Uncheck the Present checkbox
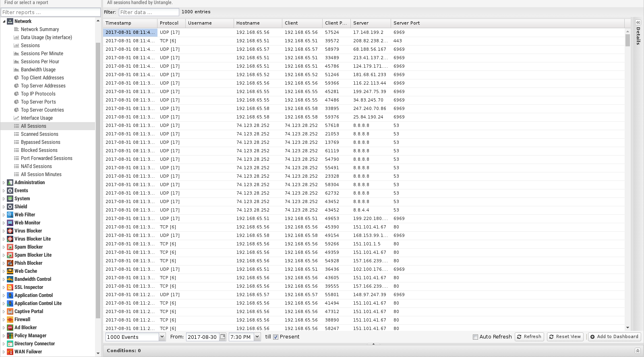The height and width of the screenshot is (357, 644). (276, 337)
